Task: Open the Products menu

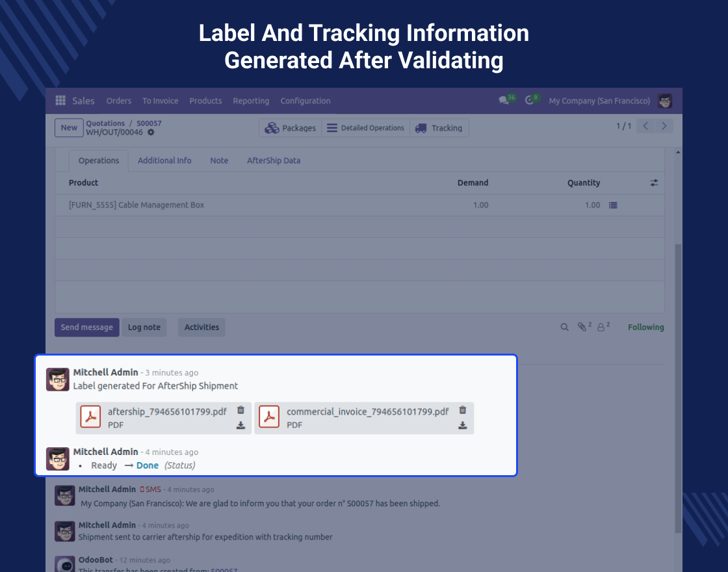Action: coord(205,101)
